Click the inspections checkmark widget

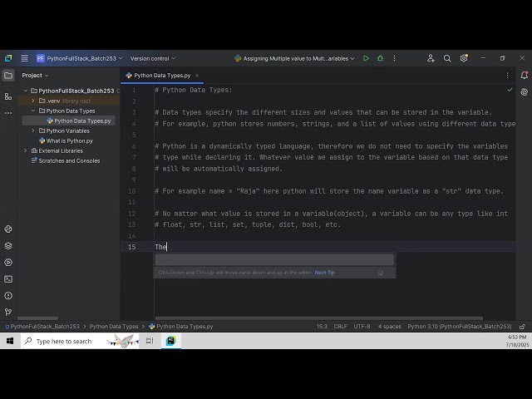[510, 90]
